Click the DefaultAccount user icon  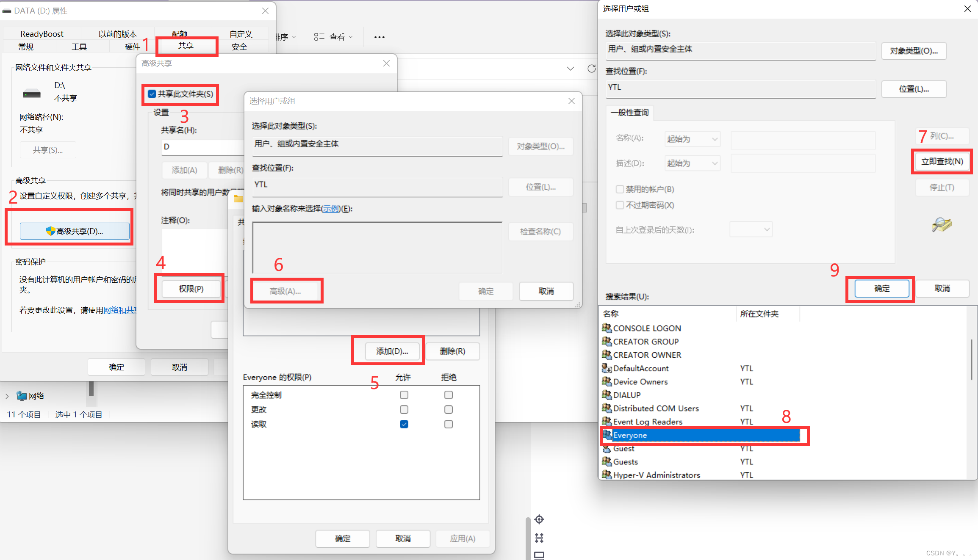[607, 368]
